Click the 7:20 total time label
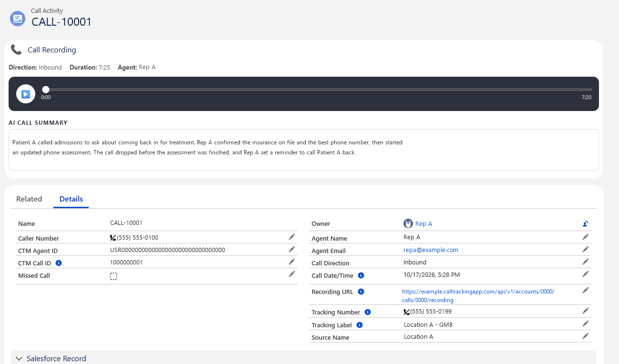Image resolution: width=619 pixels, height=364 pixels. (x=587, y=97)
